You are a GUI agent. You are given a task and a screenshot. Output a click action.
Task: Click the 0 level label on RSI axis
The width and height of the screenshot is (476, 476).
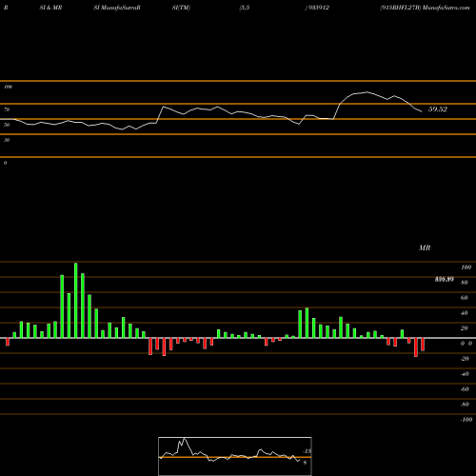(5, 163)
